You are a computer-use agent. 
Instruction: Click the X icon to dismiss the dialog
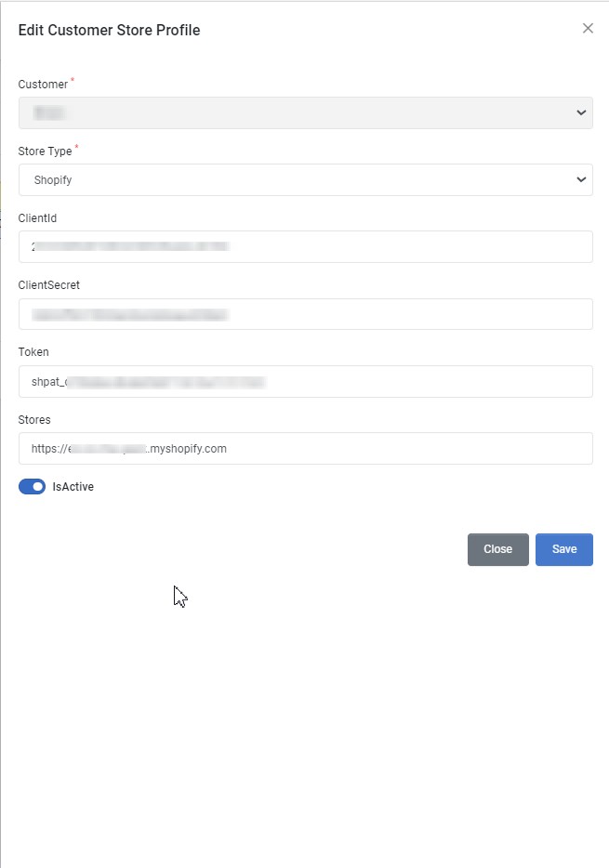(588, 28)
